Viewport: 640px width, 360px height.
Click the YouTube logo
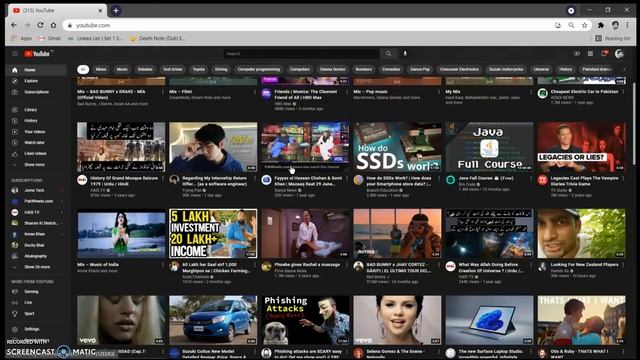tap(37, 53)
